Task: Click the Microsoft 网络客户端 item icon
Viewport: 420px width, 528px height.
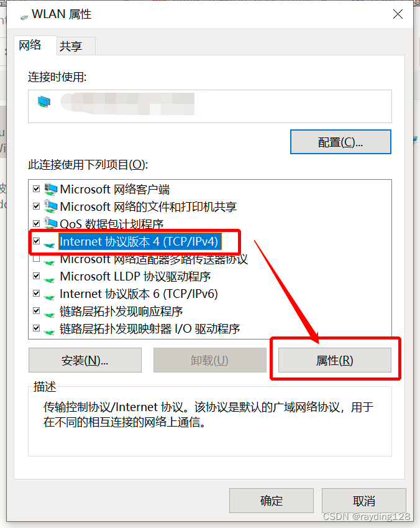Action: (x=51, y=189)
